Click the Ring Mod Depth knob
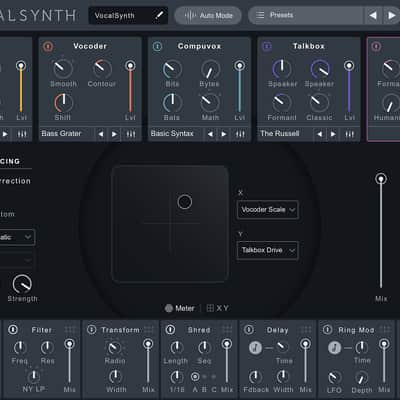 click(361, 378)
